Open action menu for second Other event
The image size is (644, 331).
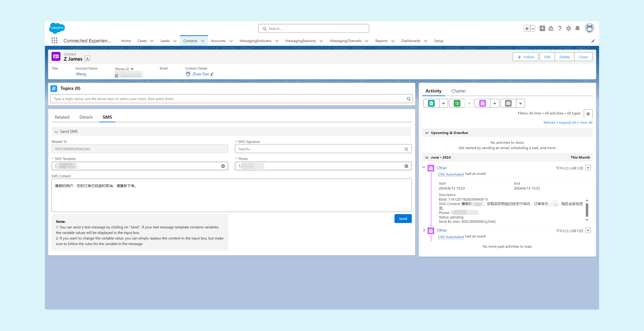point(588,230)
